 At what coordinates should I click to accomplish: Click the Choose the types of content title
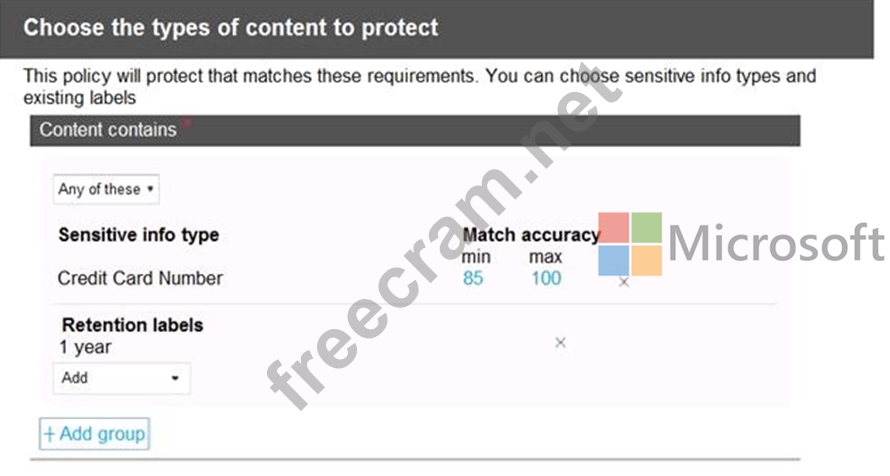pos(230,28)
